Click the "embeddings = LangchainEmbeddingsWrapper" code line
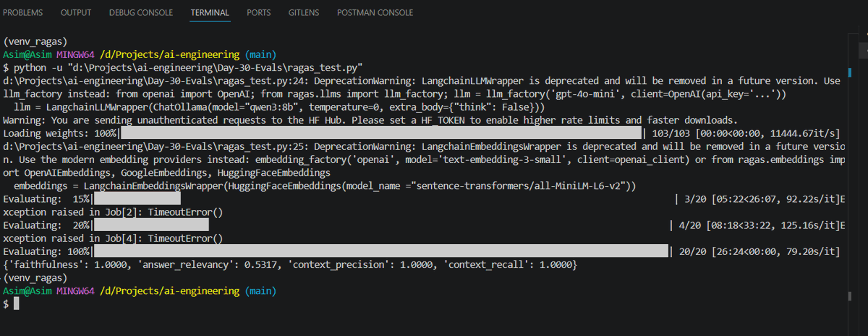This screenshot has width=868, height=336. tap(325, 185)
